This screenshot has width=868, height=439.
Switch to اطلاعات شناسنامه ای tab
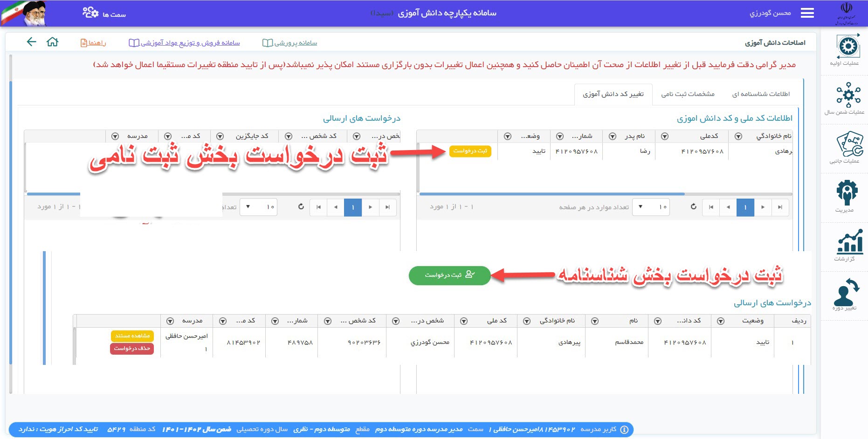(761, 94)
